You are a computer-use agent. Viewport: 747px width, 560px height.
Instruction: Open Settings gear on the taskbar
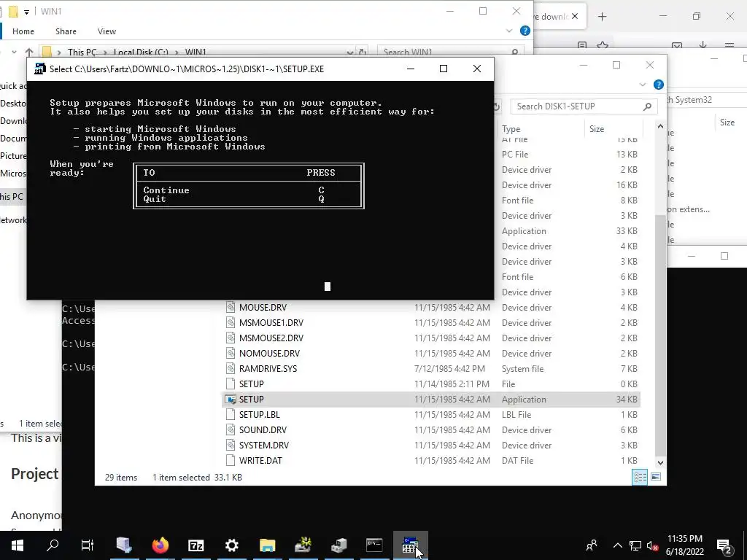pyautogui.click(x=231, y=545)
